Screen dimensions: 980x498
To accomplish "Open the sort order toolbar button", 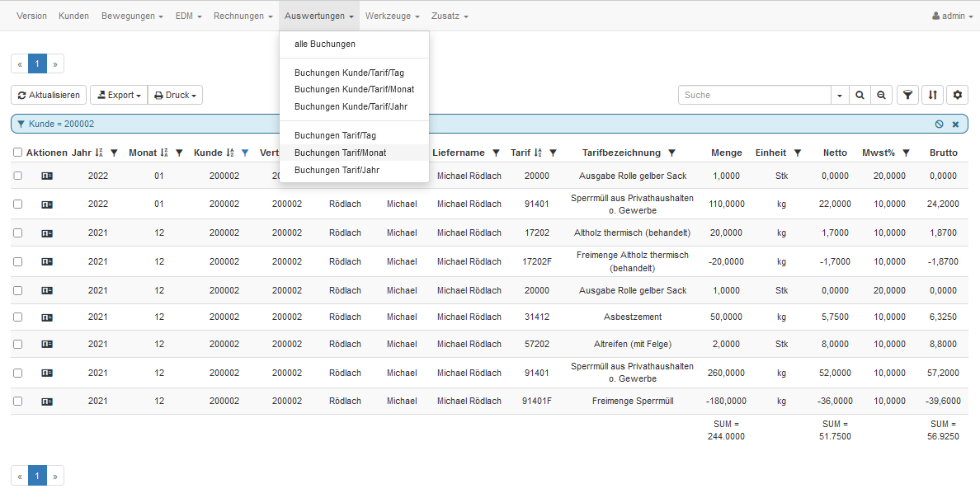I will 932,95.
